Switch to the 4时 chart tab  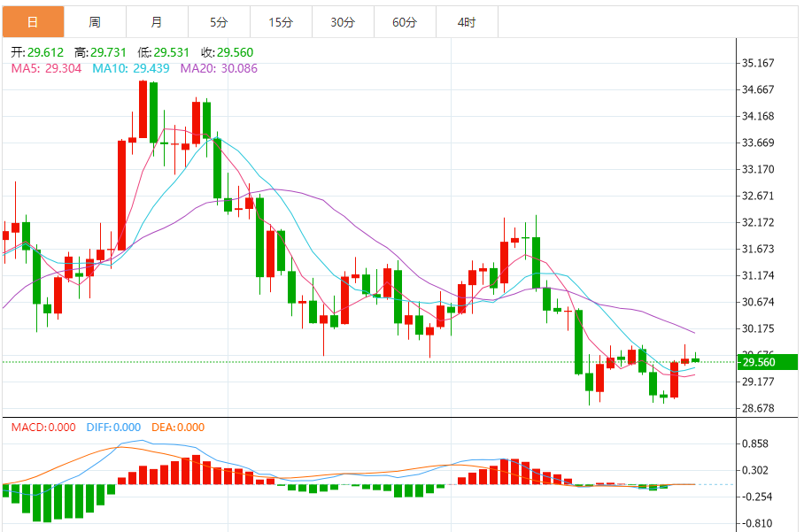pos(468,22)
